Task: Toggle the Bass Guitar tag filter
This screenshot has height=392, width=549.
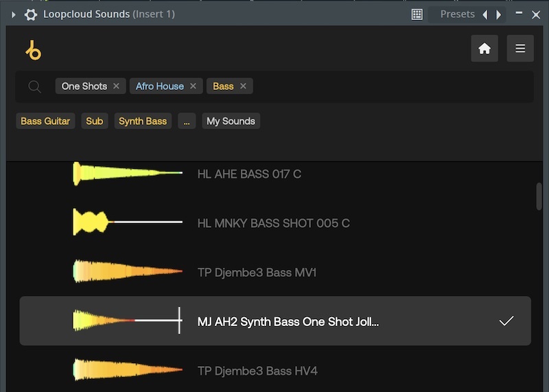Action: 45,122
